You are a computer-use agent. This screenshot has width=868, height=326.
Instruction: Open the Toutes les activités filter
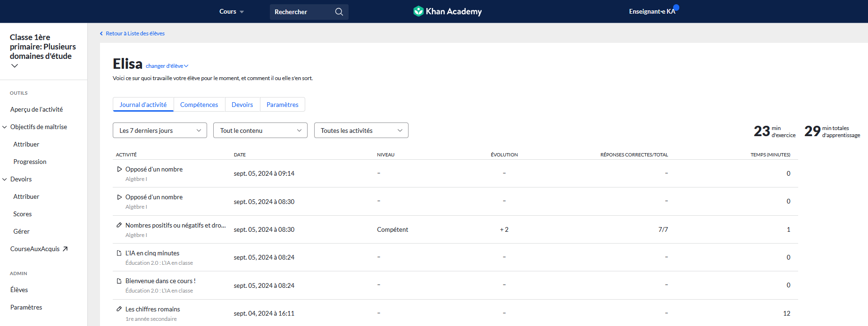pos(361,130)
